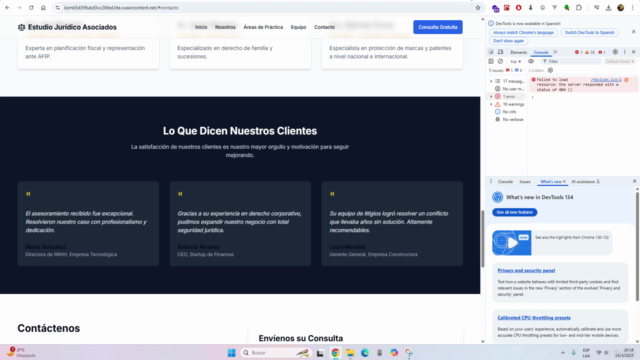The width and height of the screenshot is (640, 360).
Task: Open the drawer three-dot menu beside Console tab
Action: click(491, 182)
